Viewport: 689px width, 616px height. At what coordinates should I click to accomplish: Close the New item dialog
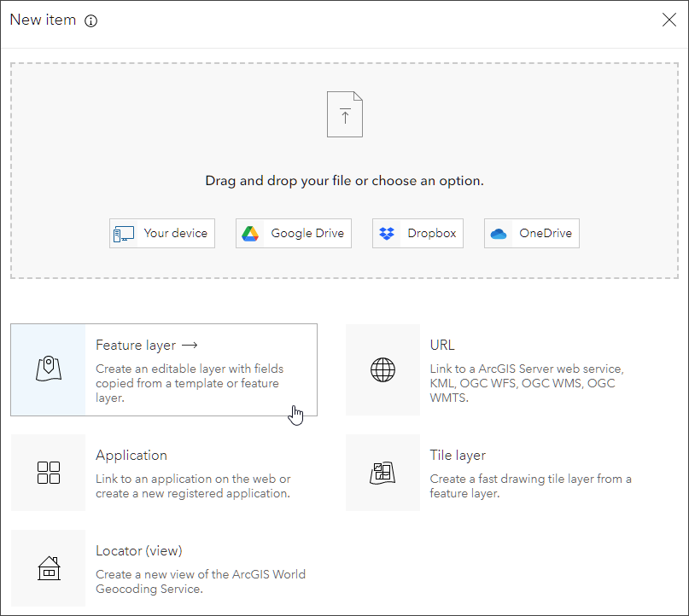669,19
